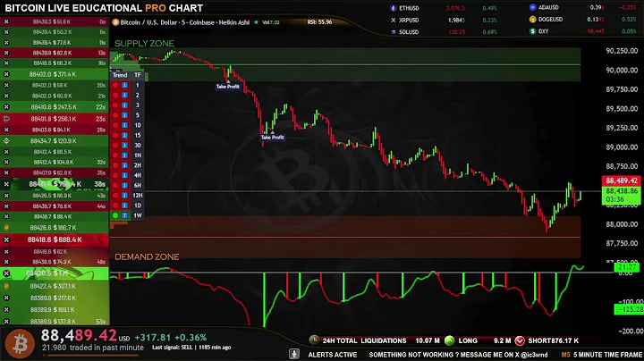Click the green status dot after Heikin Ashi
Screen dimensions: 644x361
pyautogui.click(x=257, y=22)
